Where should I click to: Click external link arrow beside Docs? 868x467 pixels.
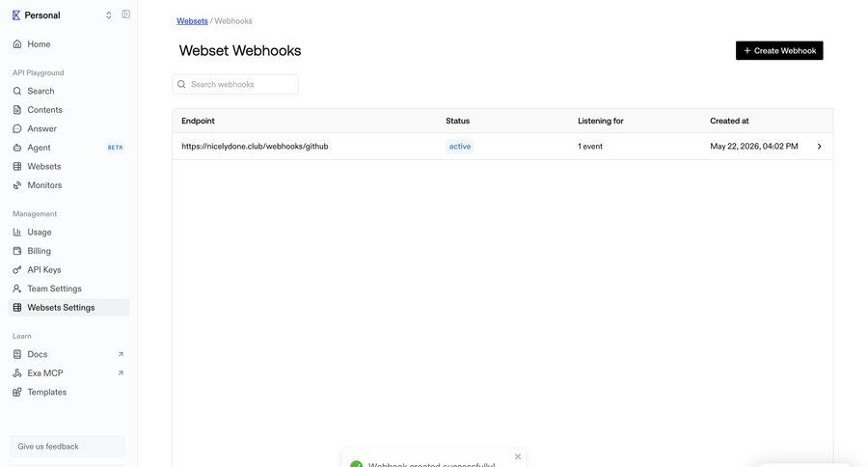pyautogui.click(x=121, y=354)
